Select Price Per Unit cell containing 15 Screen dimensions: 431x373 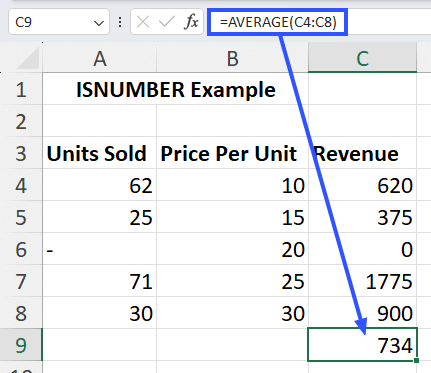[232, 217]
